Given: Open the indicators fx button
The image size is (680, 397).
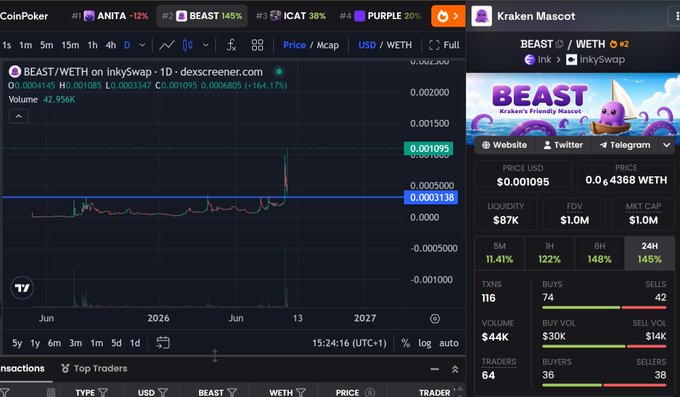Looking at the screenshot, I should click(x=232, y=45).
